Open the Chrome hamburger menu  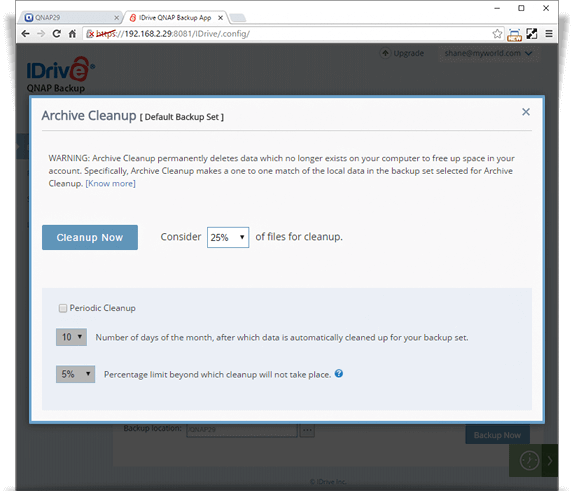(x=549, y=34)
